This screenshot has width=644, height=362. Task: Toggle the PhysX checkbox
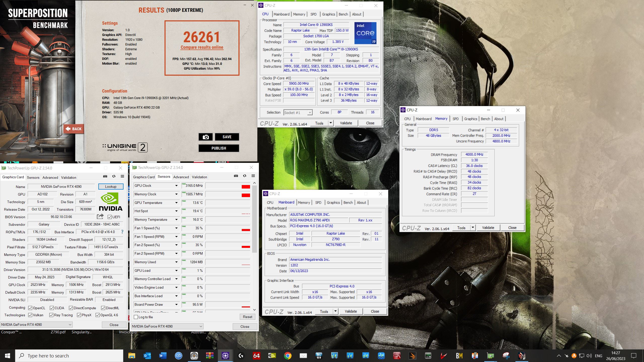pyautogui.click(x=79, y=315)
